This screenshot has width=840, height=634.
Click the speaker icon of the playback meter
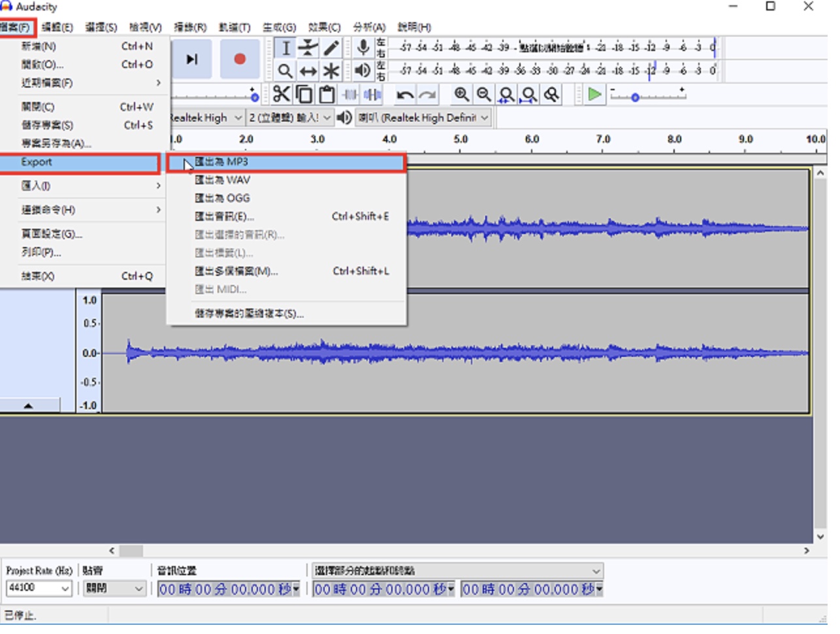point(363,70)
